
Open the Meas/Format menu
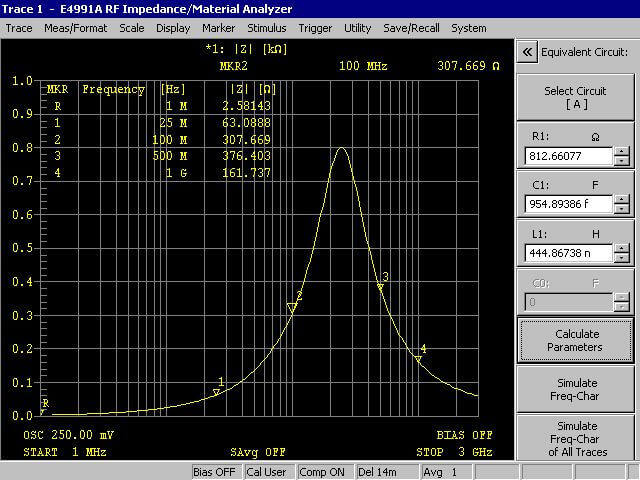click(x=76, y=28)
